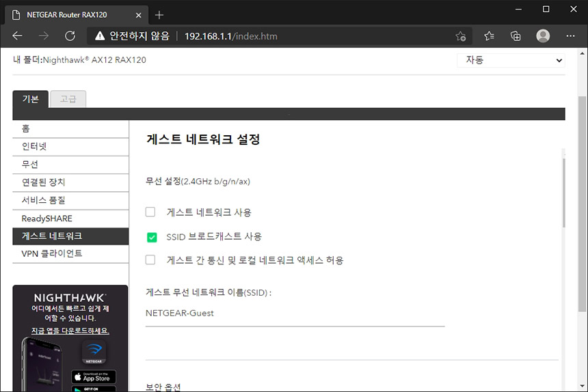Add this page to favorites star icon
Screen dimensions: 588x392
(461, 36)
